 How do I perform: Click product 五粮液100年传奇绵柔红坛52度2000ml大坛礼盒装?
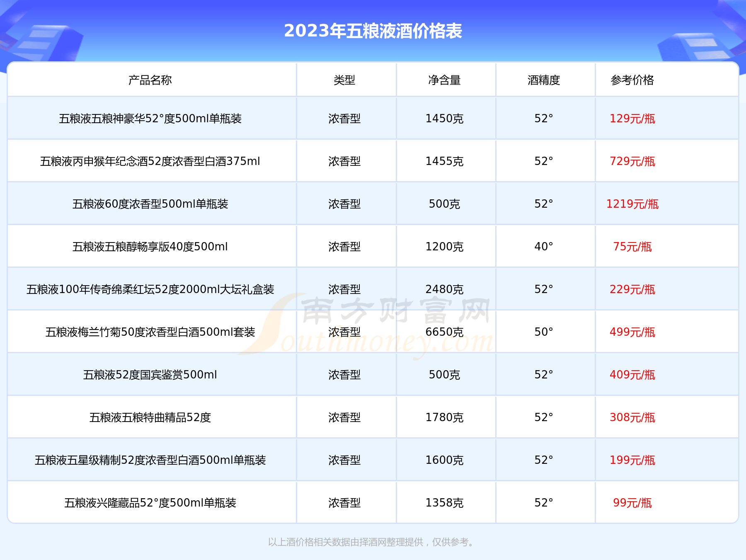coord(150,289)
